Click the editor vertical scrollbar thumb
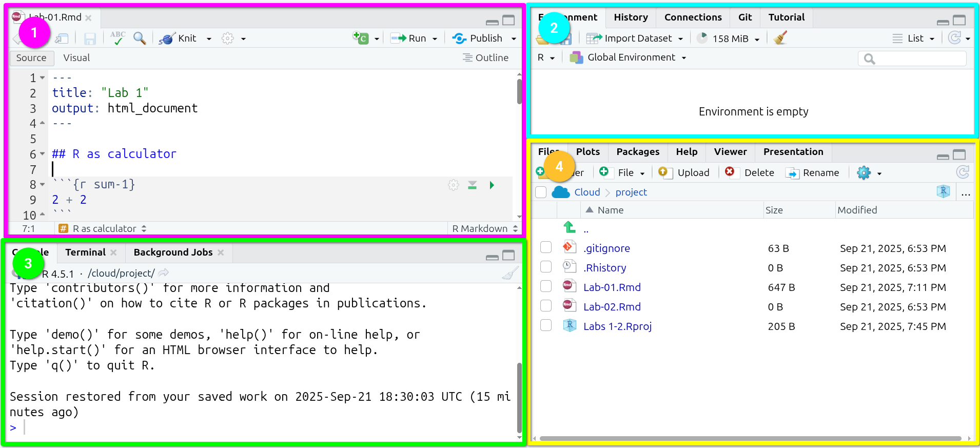This screenshot has width=980, height=448. 519,91
